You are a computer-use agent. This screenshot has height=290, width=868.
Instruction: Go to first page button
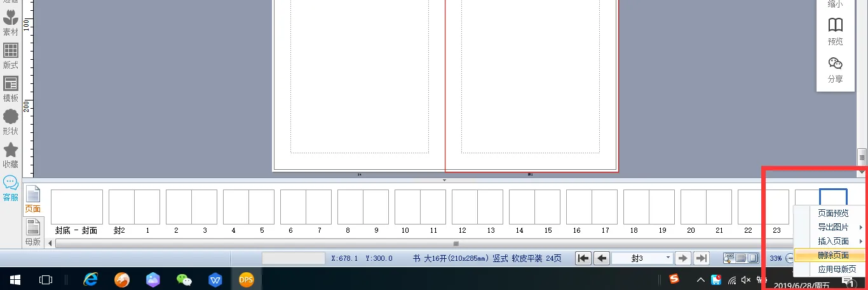[583, 258]
